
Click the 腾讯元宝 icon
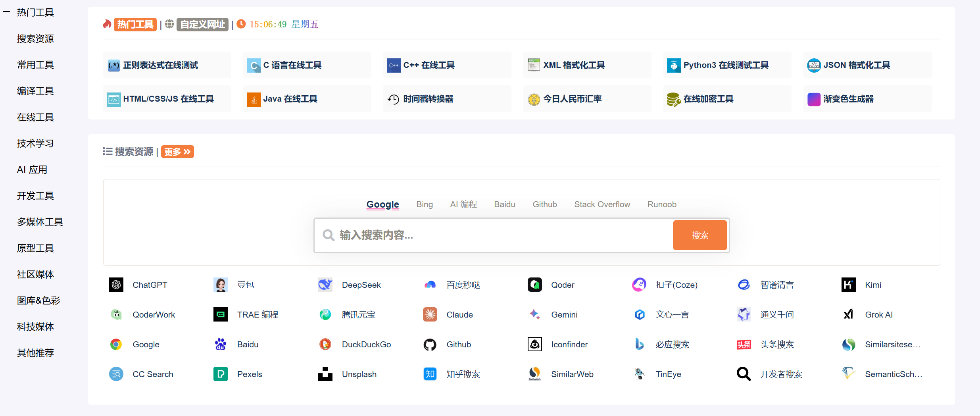pyautogui.click(x=325, y=314)
